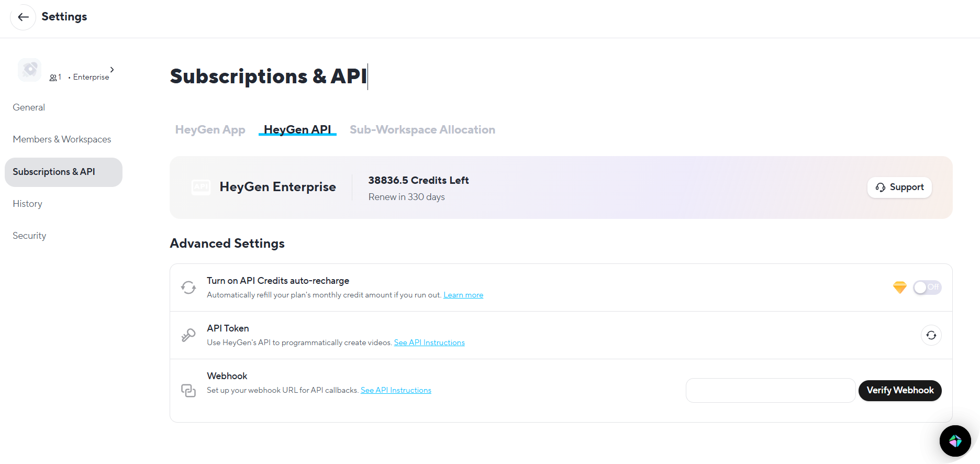Open See API Instructions link under Webhook
Image resolution: width=980 pixels, height=464 pixels.
pyautogui.click(x=396, y=391)
